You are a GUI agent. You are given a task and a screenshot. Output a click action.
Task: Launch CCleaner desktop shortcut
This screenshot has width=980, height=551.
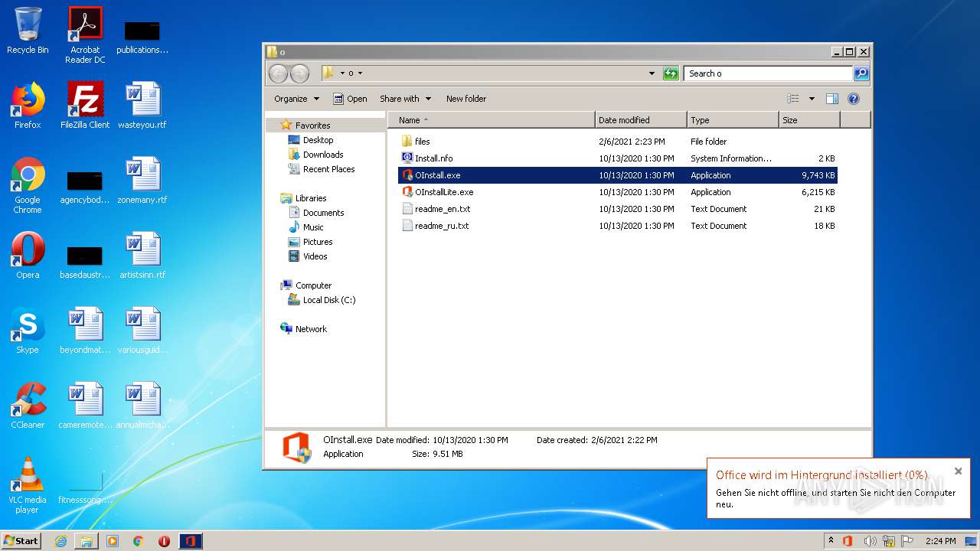28,406
